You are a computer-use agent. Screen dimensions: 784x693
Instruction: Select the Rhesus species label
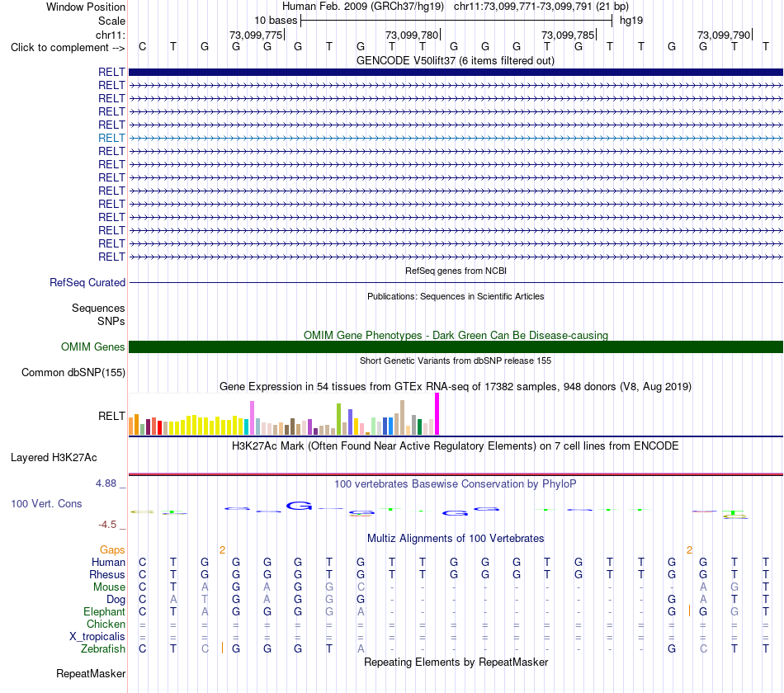107,575
